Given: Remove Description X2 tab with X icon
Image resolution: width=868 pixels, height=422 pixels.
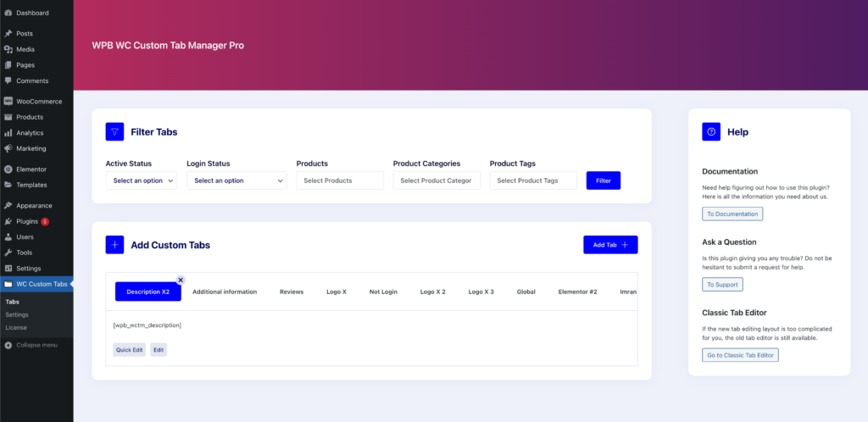Looking at the screenshot, I should point(181,280).
